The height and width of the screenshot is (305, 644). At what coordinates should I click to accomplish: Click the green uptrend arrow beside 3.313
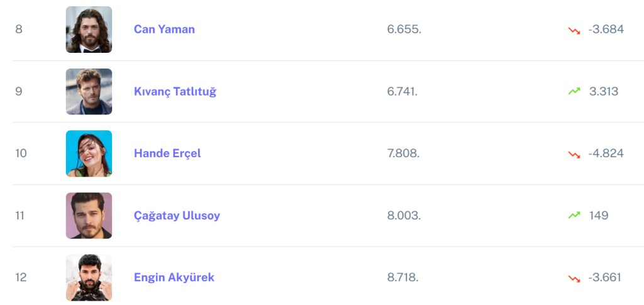[574, 91]
